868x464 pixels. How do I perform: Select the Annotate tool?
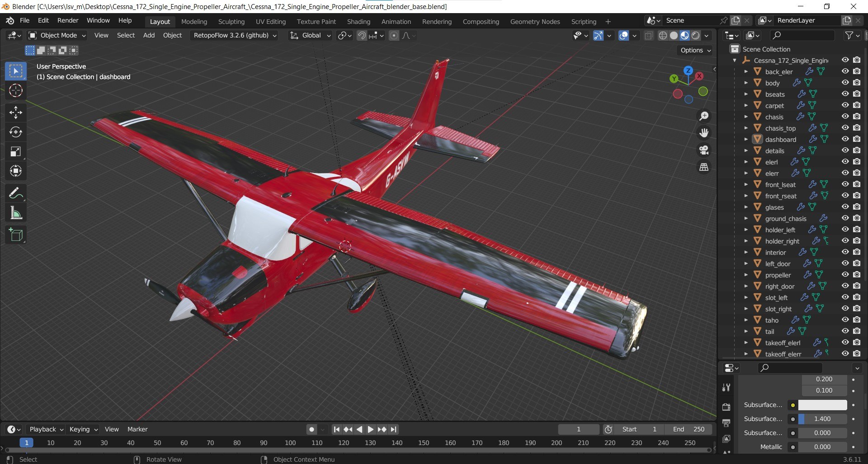point(16,193)
